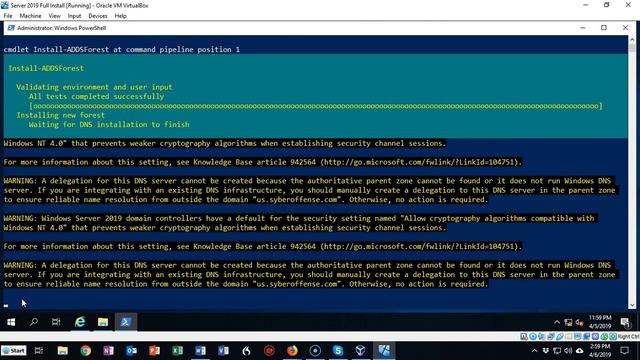The width and height of the screenshot is (640, 360).
Task: Click the 'Waiting for DNS installation to finish' line
Action: pos(109,124)
